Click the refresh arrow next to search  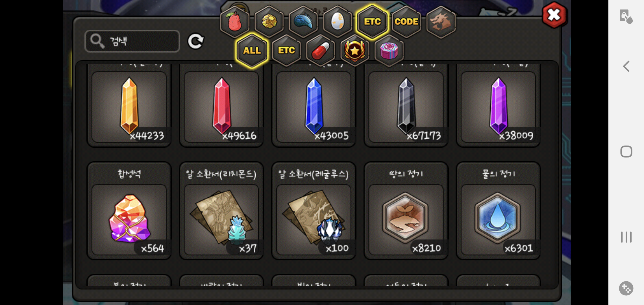point(196,42)
